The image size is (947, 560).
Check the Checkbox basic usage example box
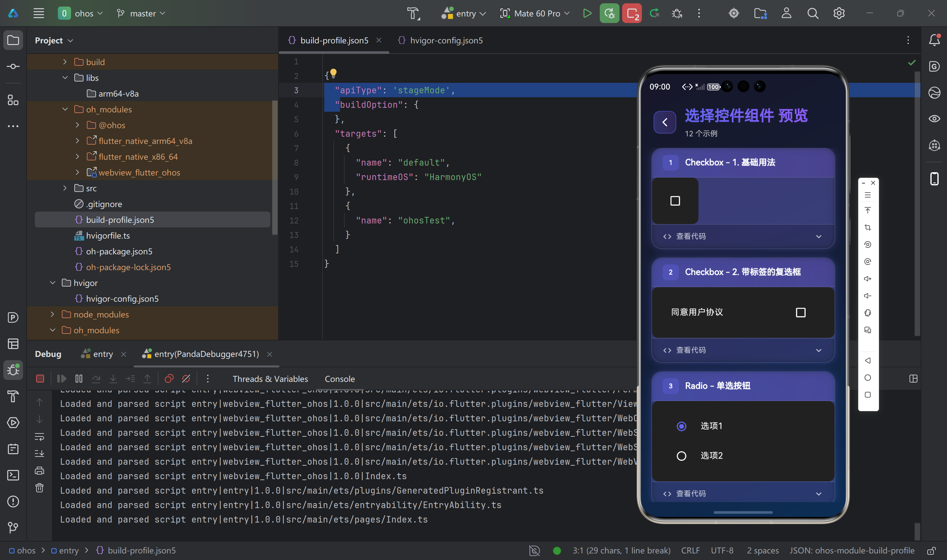pyautogui.click(x=675, y=201)
